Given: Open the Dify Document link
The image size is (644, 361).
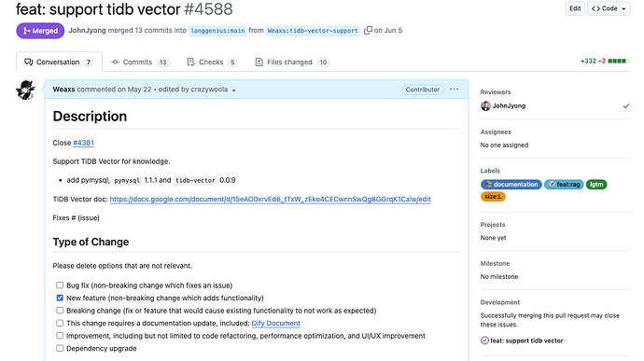Looking at the screenshot, I should pyautogui.click(x=276, y=323).
